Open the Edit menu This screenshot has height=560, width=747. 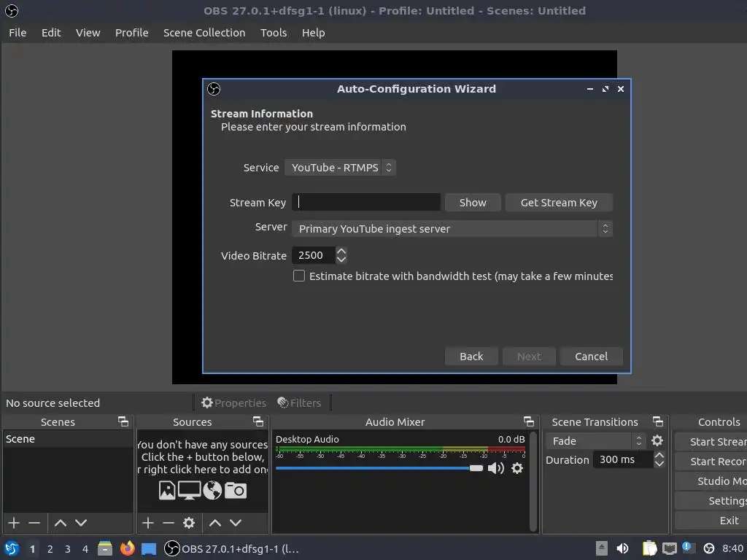point(51,32)
